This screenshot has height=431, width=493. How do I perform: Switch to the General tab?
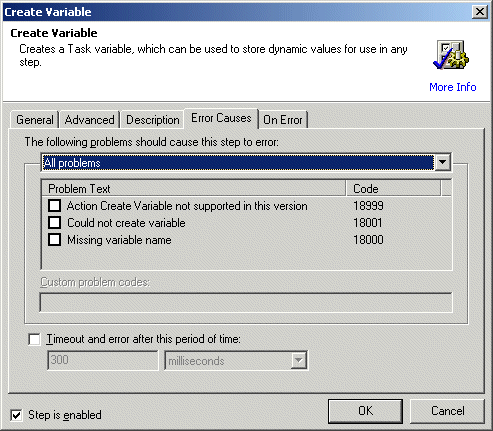pos(35,120)
